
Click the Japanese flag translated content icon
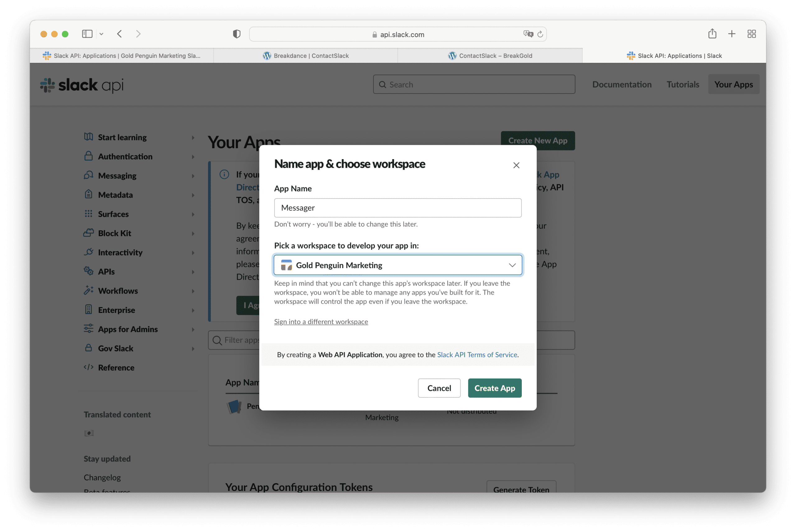(x=89, y=433)
